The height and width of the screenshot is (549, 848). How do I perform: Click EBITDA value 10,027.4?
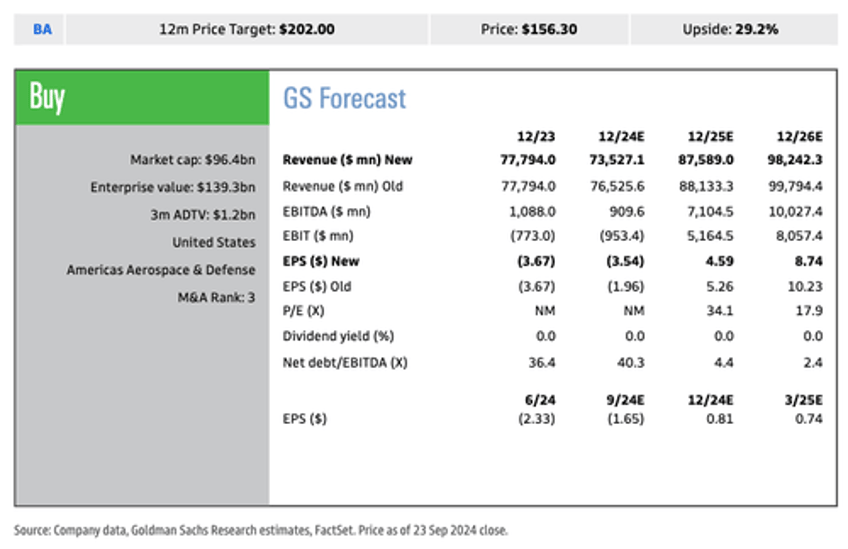click(x=796, y=211)
